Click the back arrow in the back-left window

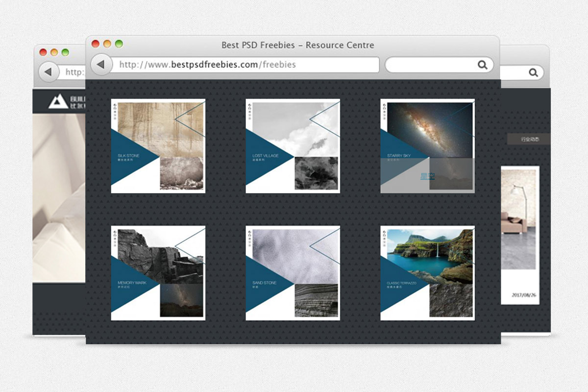pyautogui.click(x=48, y=72)
